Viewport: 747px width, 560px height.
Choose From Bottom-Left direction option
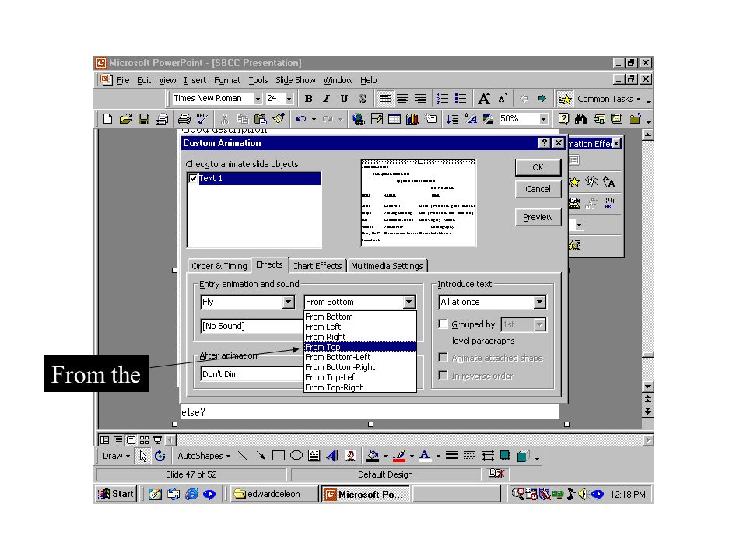[x=360, y=357]
